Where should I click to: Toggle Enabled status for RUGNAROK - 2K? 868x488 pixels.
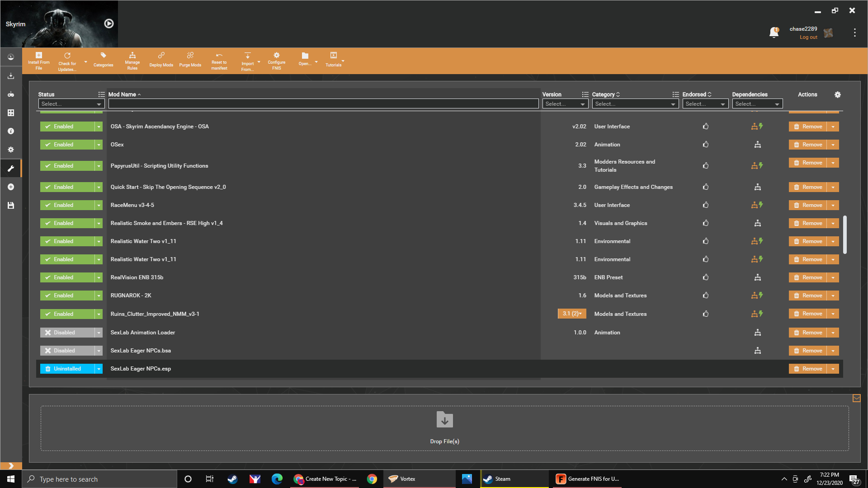click(67, 296)
